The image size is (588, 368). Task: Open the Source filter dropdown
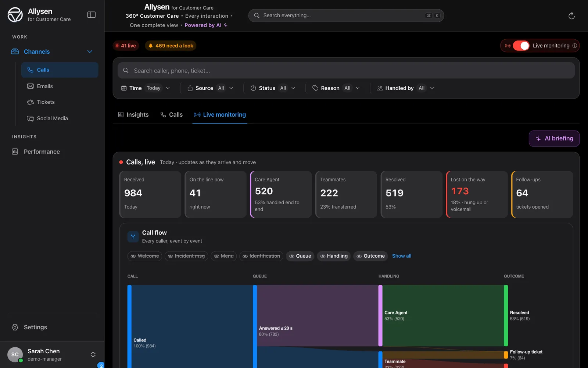(x=211, y=88)
